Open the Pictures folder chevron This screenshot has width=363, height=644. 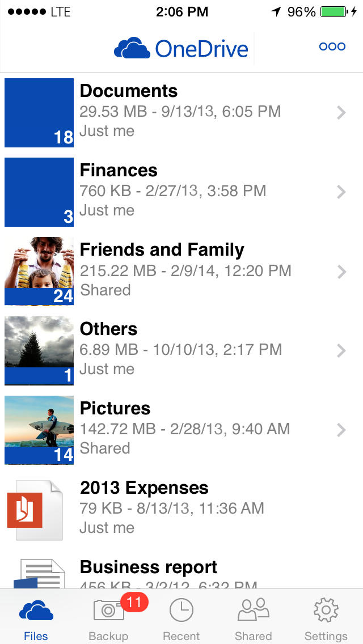[341, 430]
